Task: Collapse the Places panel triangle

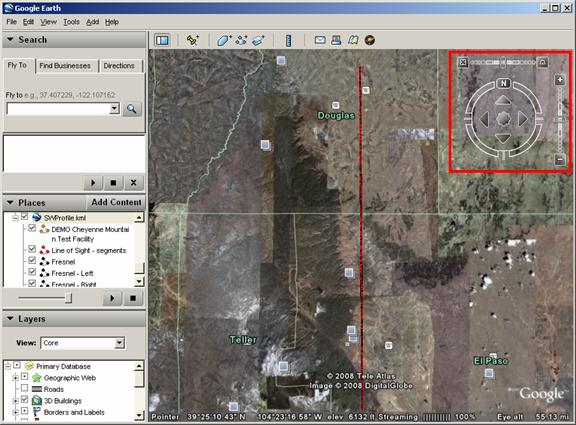Action: pos(10,202)
